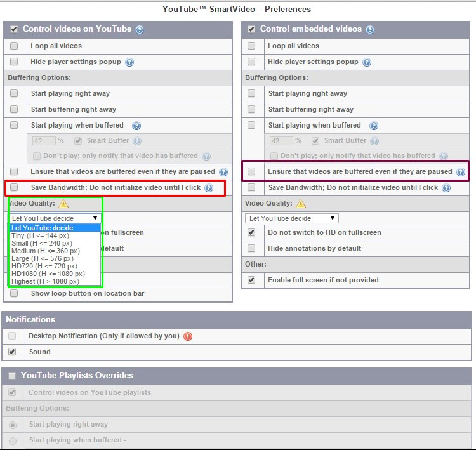Check YouTube Start playing right away
Screen dimensions: 476x450
click(14, 93)
